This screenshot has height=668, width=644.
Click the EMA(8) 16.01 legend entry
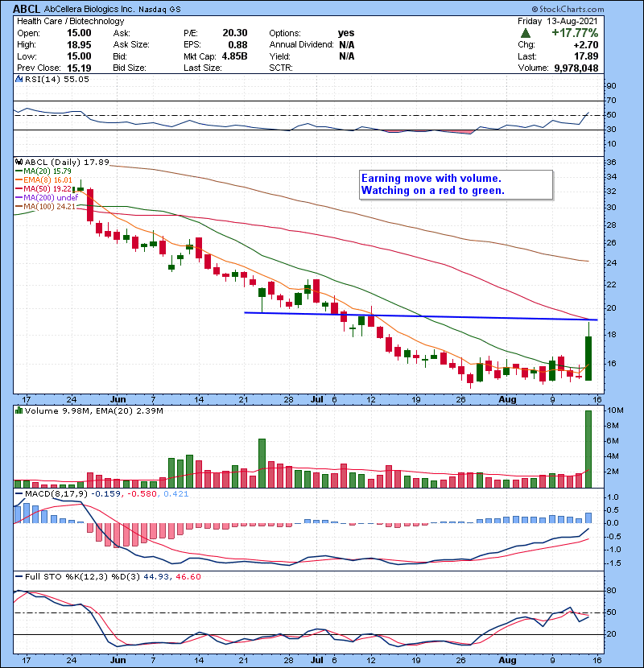pyautogui.click(x=44, y=180)
